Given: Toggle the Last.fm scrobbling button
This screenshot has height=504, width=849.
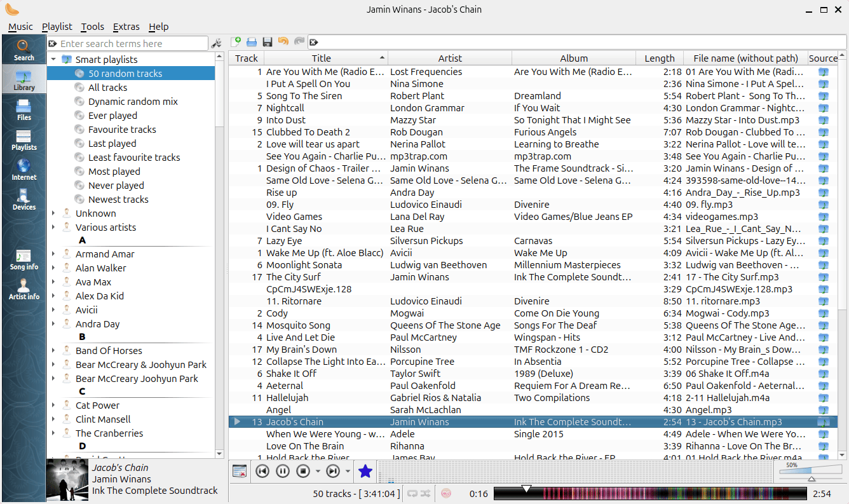Looking at the screenshot, I should tap(446, 493).
